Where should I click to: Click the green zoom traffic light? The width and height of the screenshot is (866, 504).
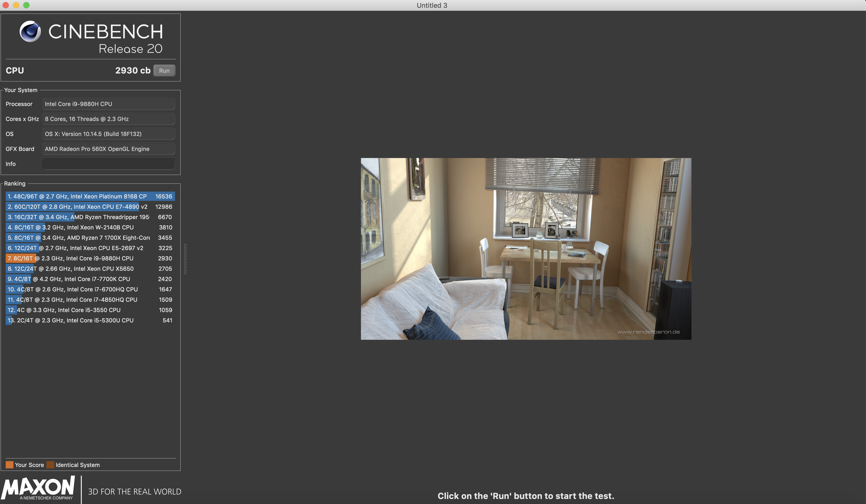tap(26, 5)
